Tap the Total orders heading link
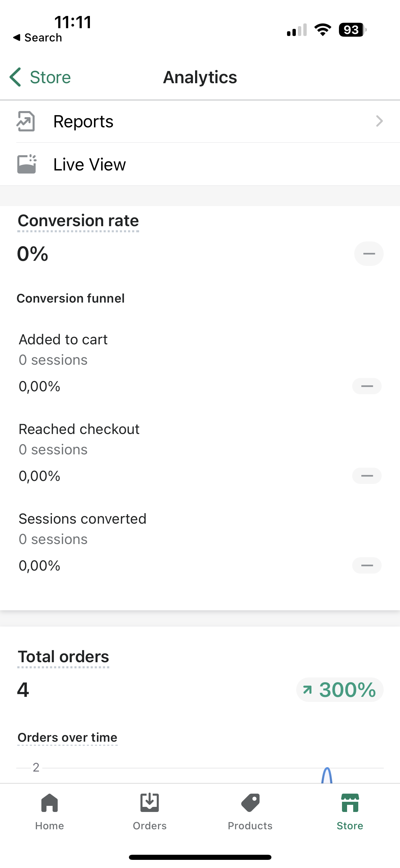Viewport: 400px width, 868px height. pyautogui.click(x=63, y=657)
